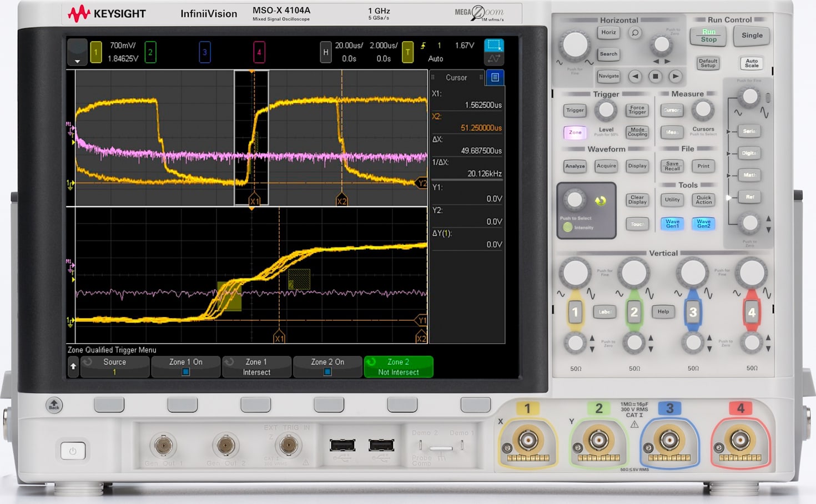This screenshot has width=816, height=504.
Task: Click the trigger slope icon in status bar
Action: 424,47
